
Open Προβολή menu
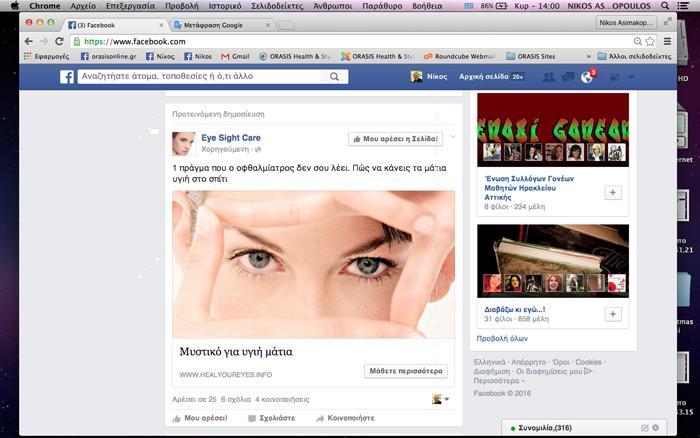pos(182,6)
